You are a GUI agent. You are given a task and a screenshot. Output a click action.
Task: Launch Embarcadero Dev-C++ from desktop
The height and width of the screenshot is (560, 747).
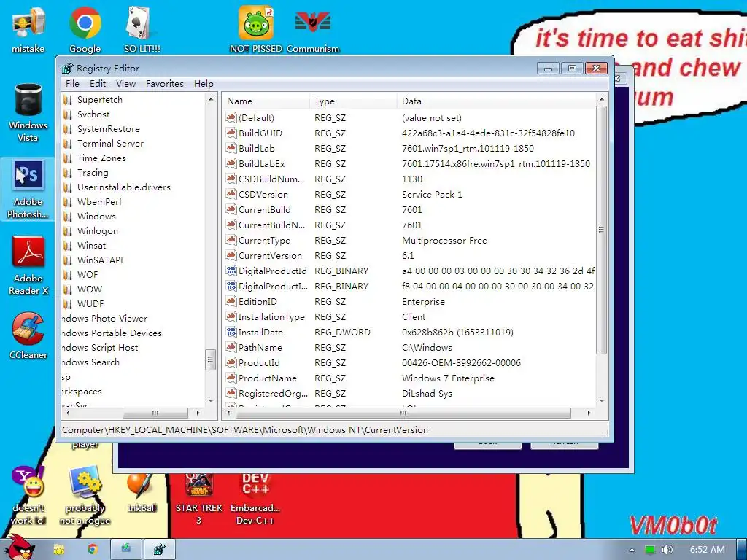click(255, 499)
